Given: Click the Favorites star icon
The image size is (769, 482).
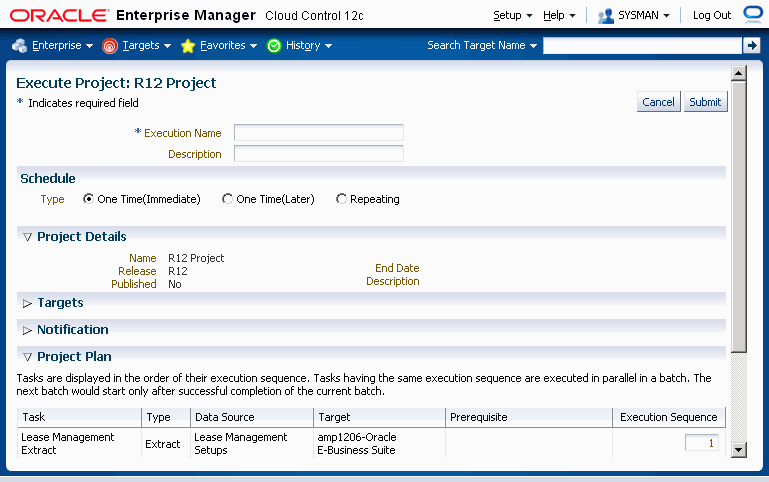Looking at the screenshot, I should (x=188, y=46).
